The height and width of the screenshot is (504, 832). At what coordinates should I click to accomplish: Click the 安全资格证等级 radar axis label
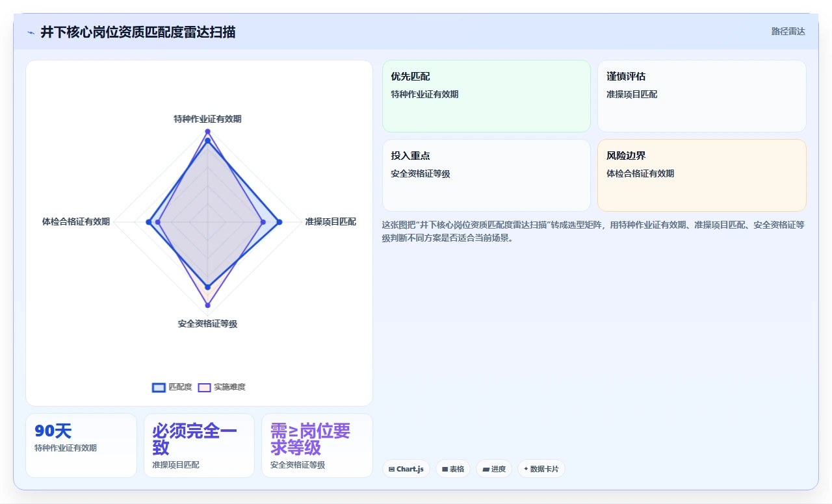[207, 323]
